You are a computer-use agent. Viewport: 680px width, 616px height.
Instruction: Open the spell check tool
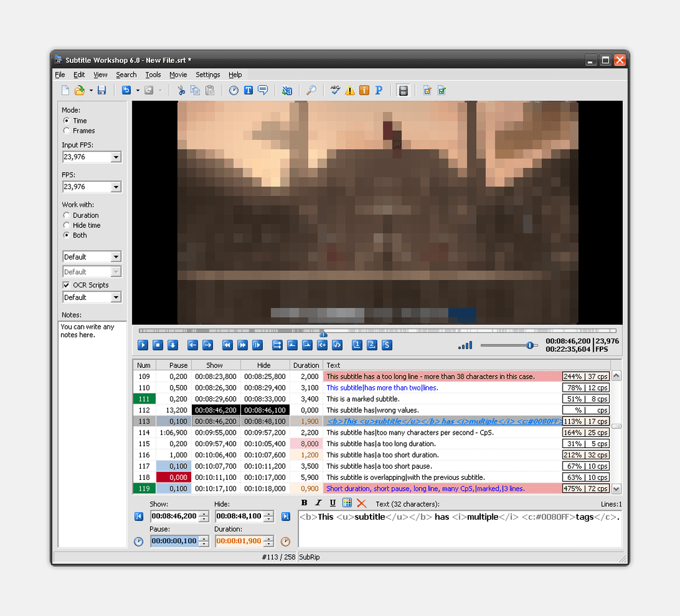pyautogui.click(x=335, y=90)
